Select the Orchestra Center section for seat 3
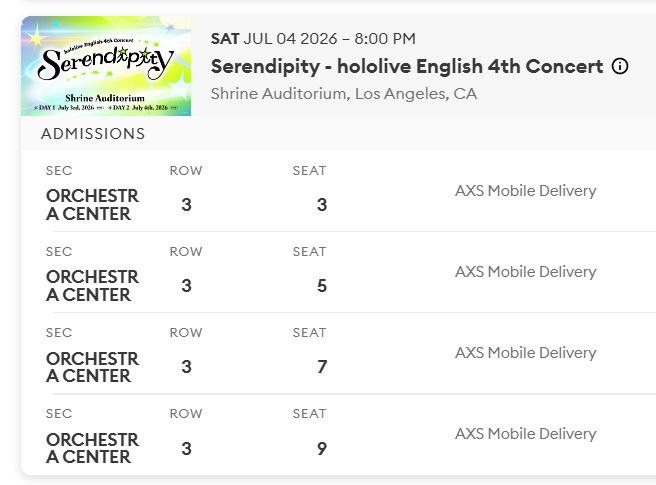The height and width of the screenshot is (485, 656). point(92,205)
